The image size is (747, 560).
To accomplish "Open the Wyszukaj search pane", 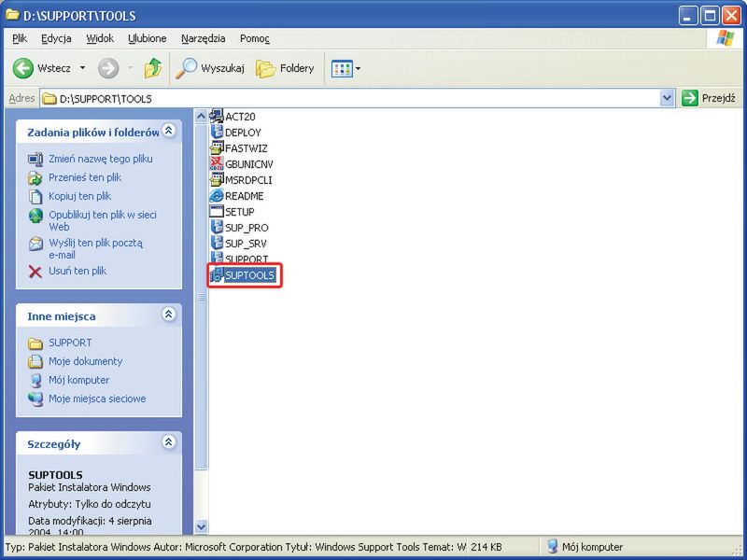I will click(209, 68).
